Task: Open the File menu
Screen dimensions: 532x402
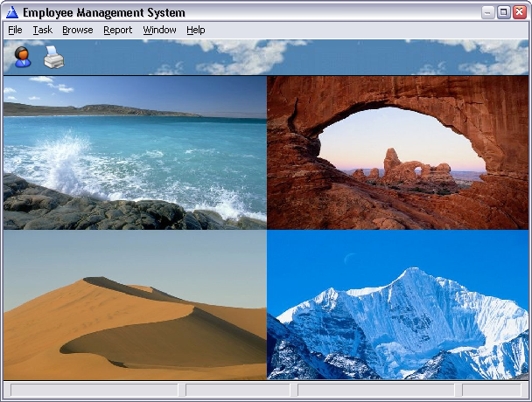Action: (15, 30)
